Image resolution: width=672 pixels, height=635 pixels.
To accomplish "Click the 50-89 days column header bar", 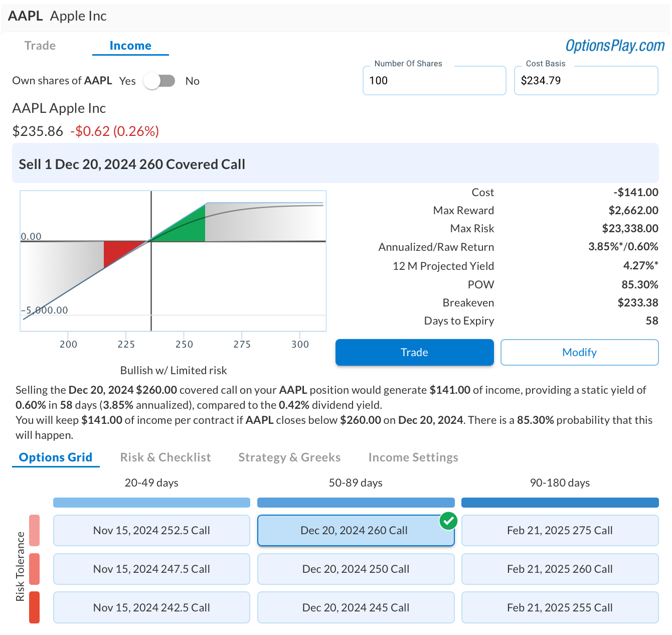I will [356, 503].
